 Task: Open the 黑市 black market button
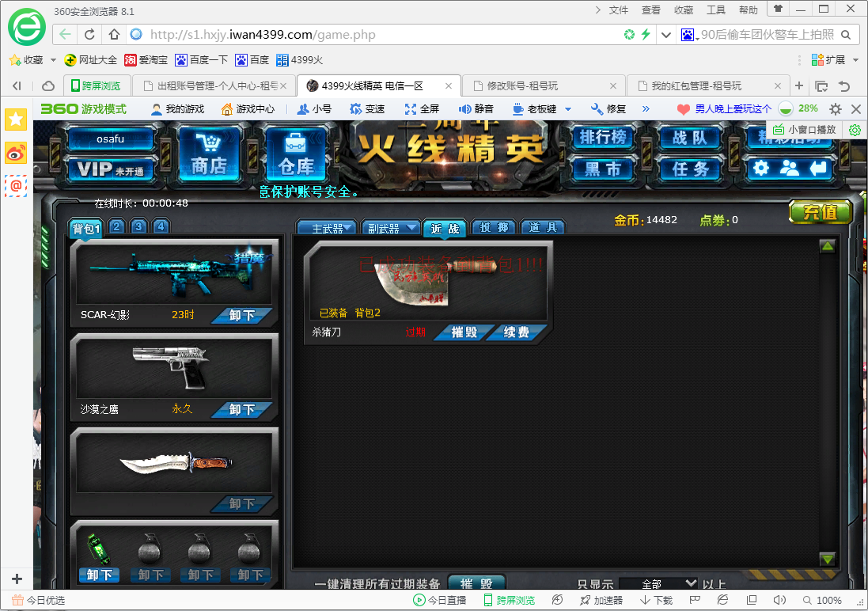(603, 169)
